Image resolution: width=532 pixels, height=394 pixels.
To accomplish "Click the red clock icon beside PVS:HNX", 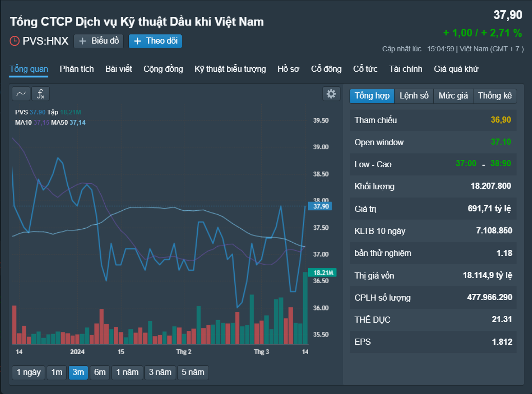I will pyautogui.click(x=14, y=41).
